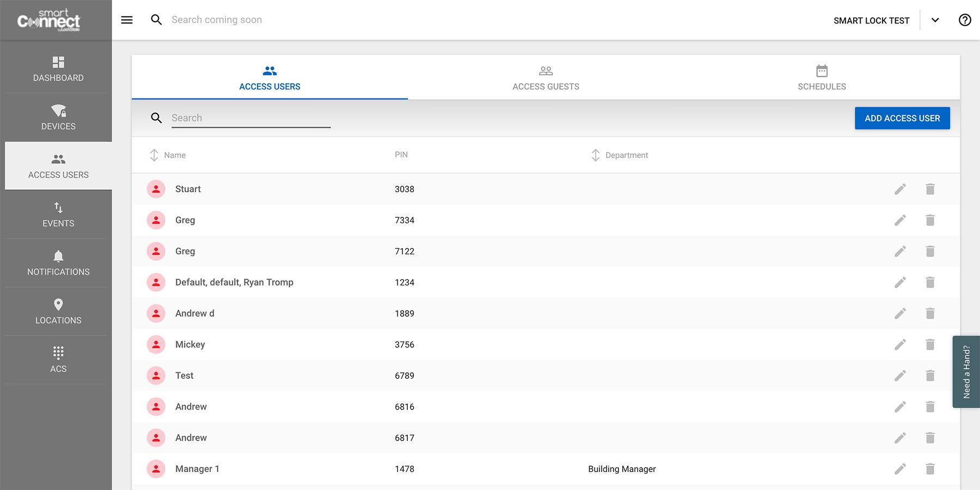Edit Andrew with PIN 6816
Image resolution: width=980 pixels, height=490 pixels.
pyautogui.click(x=900, y=406)
